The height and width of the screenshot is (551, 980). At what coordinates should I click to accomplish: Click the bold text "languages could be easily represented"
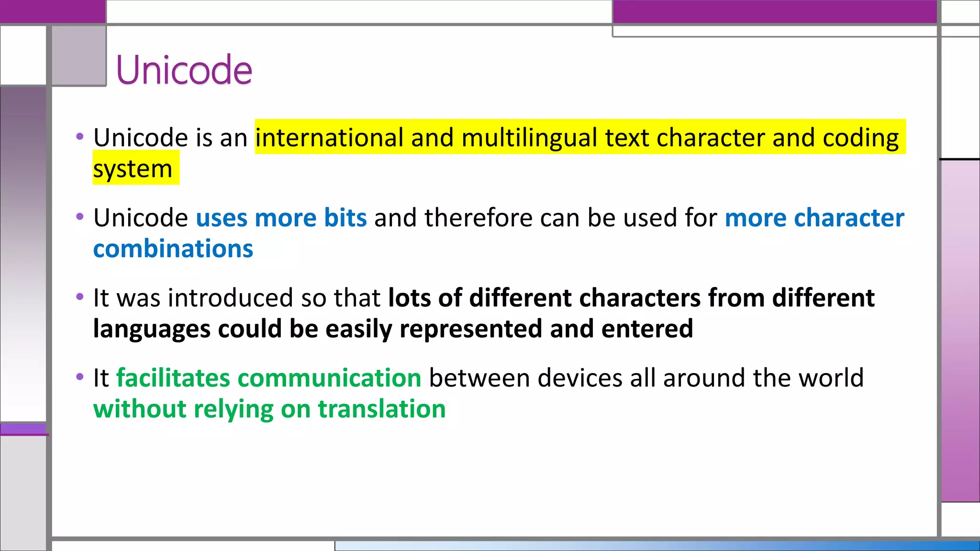pos(318,329)
